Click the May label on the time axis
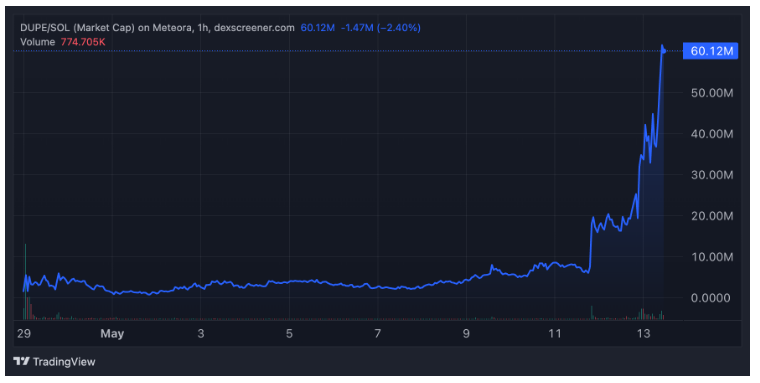 pyautogui.click(x=112, y=334)
